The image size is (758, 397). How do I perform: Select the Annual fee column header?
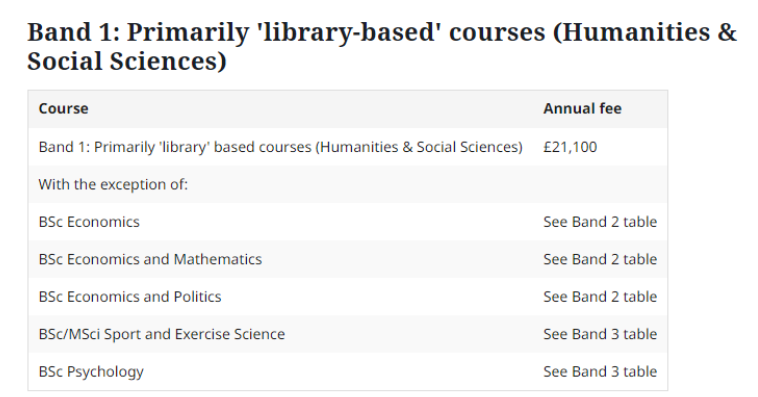tap(582, 108)
